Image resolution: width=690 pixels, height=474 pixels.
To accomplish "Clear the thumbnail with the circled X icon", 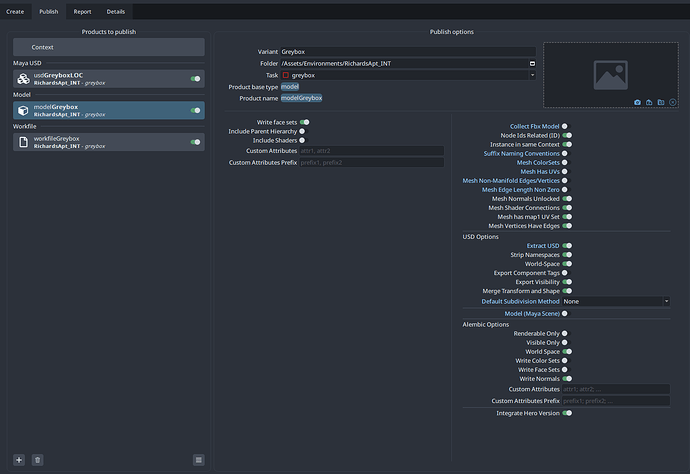I will [673, 102].
